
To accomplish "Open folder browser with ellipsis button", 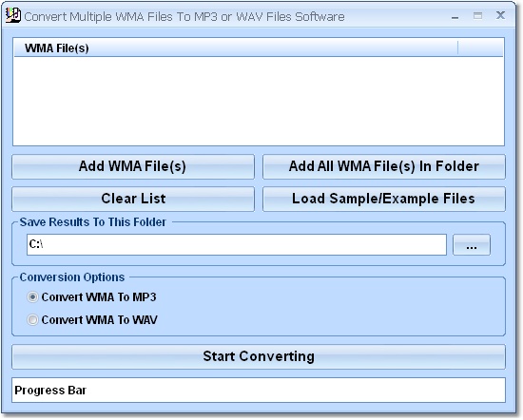I will 472,244.
